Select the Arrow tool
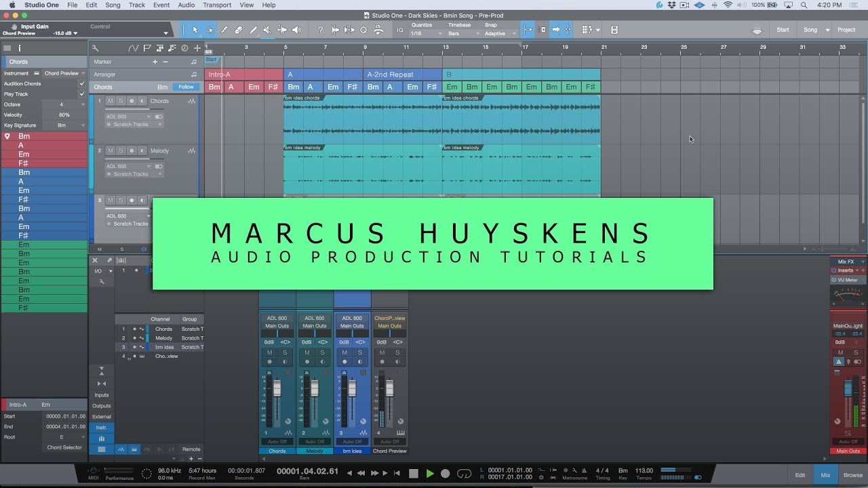Viewport: 868px width, 488px height. [x=195, y=30]
